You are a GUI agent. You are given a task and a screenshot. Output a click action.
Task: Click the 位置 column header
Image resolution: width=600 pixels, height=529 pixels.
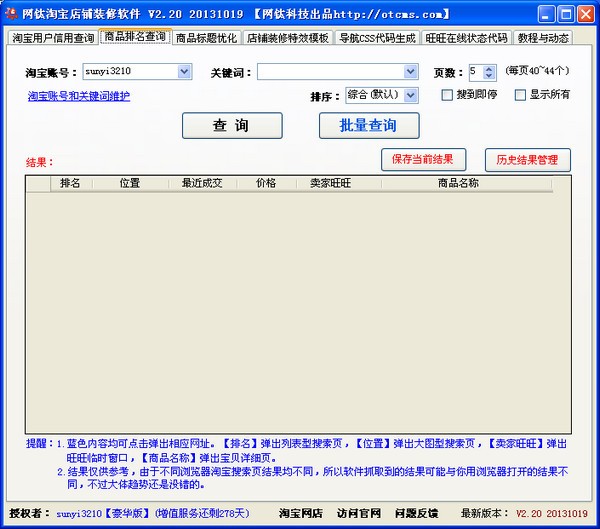point(130,183)
